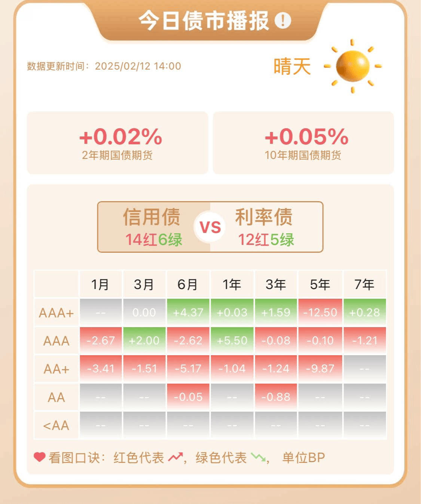Click the 5年 column header
This screenshot has width=421, height=504.
click(320, 285)
